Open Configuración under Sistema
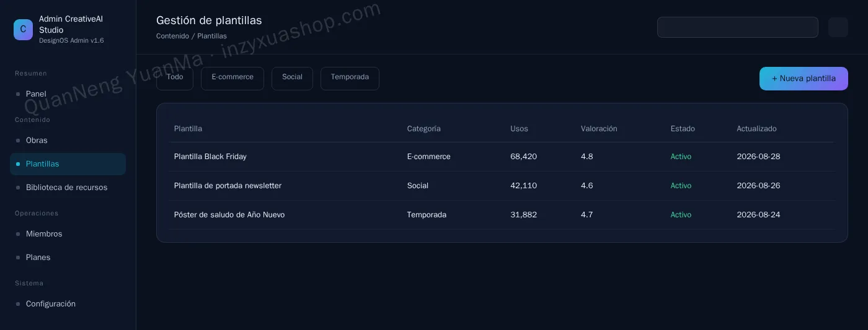This screenshot has height=330, width=868. pyautogui.click(x=68, y=304)
